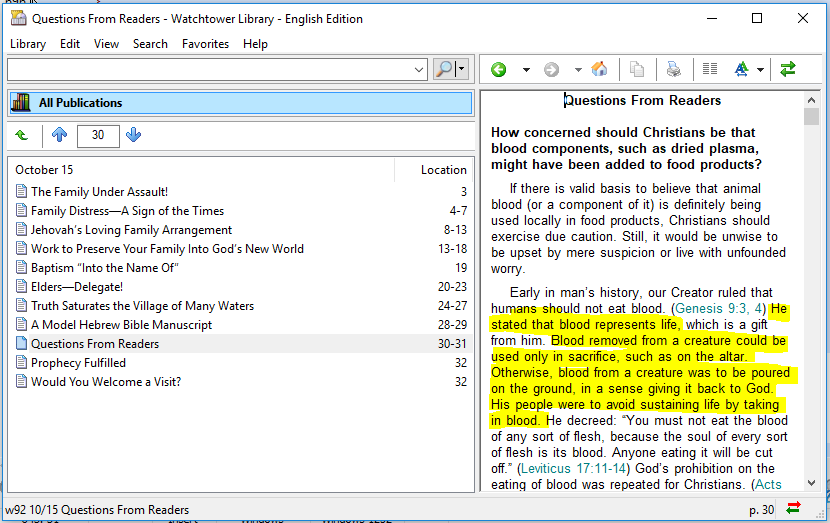Viewport: 830px width, 523px height.
Task: Click the green return-up-level arrow icon
Action: tap(22, 135)
